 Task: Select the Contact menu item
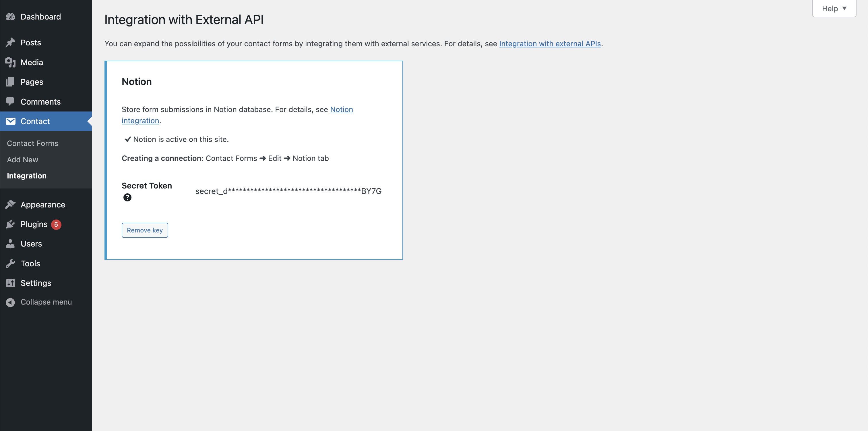[46, 121]
